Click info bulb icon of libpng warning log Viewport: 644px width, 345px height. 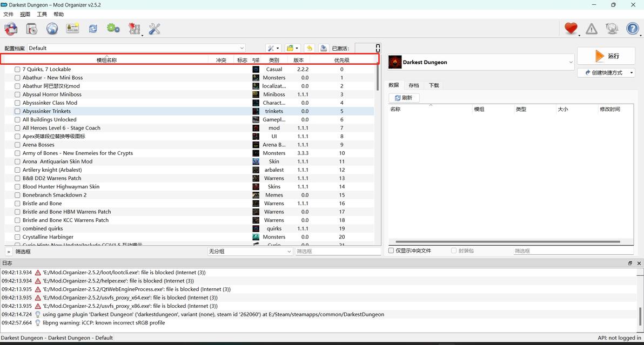tap(38, 323)
